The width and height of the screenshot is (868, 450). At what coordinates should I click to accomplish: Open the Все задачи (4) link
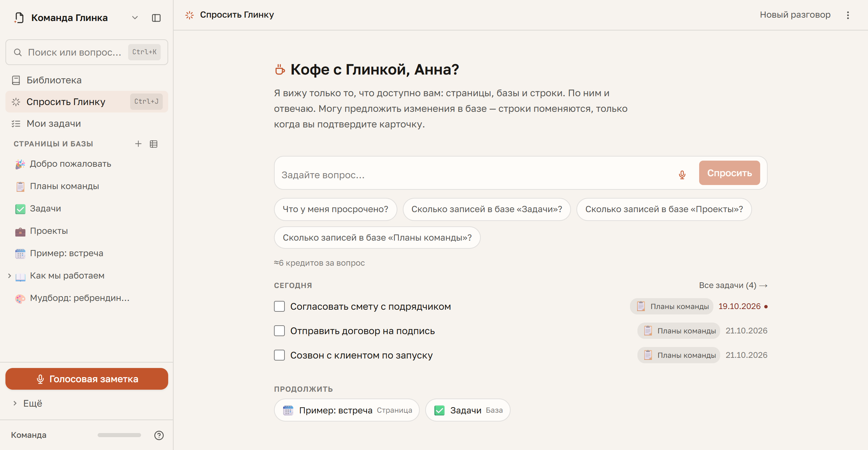(733, 285)
